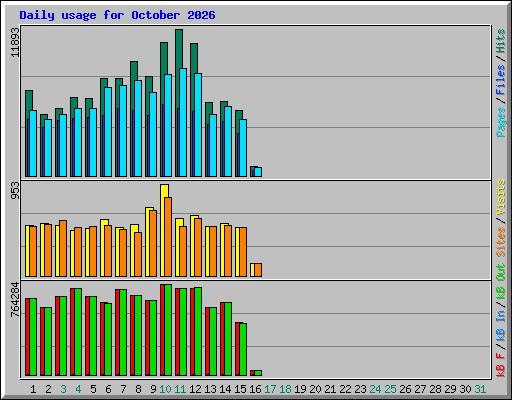Click day 18 on the x-axis
Screen dimensions: 512x400
pos(285,389)
